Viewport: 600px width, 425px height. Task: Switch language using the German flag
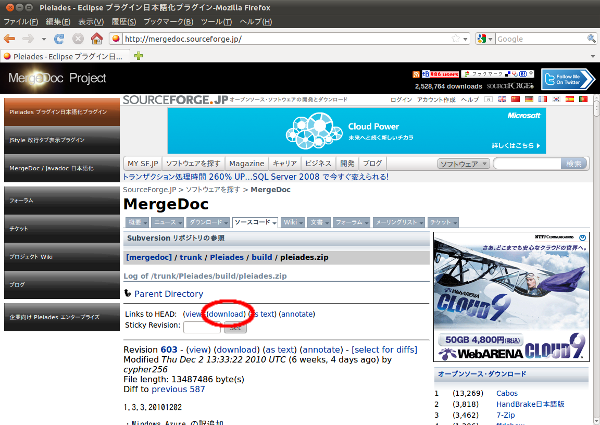(529, 99)
